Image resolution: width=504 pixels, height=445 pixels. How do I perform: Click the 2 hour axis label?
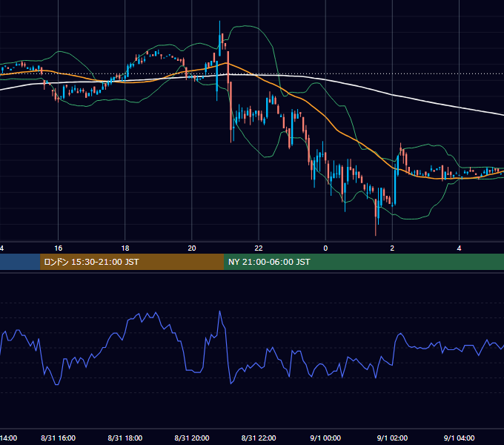click(392, 248)
